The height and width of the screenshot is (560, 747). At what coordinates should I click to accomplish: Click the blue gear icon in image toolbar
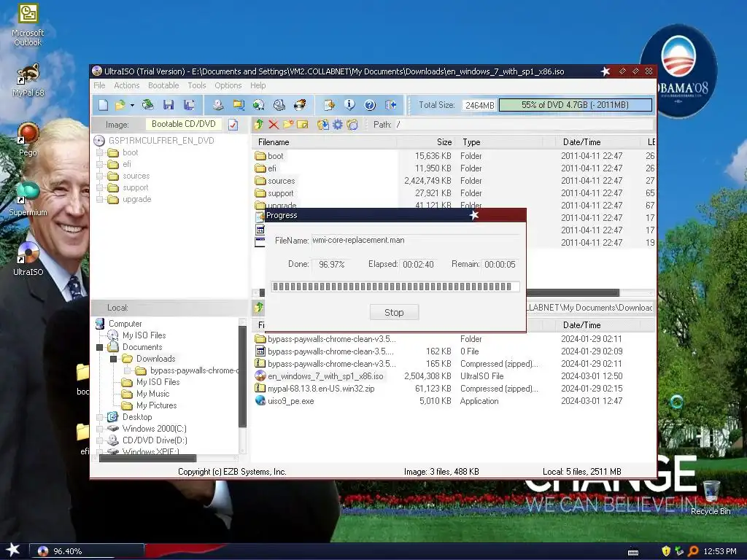tap(337, 125)
